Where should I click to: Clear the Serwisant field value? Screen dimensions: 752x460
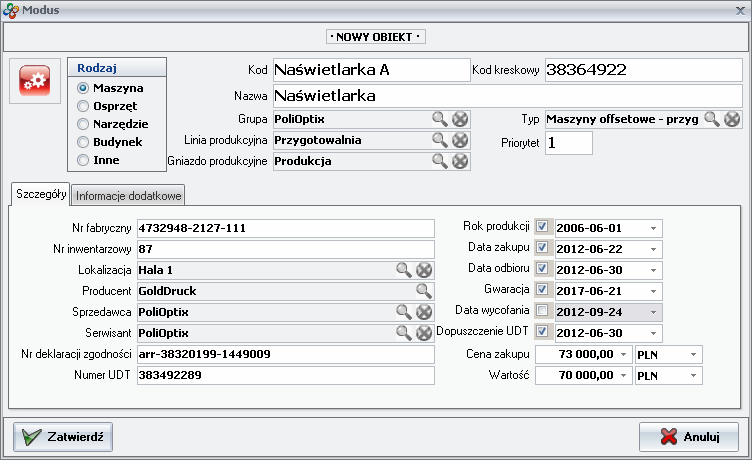tap(424, 333)
